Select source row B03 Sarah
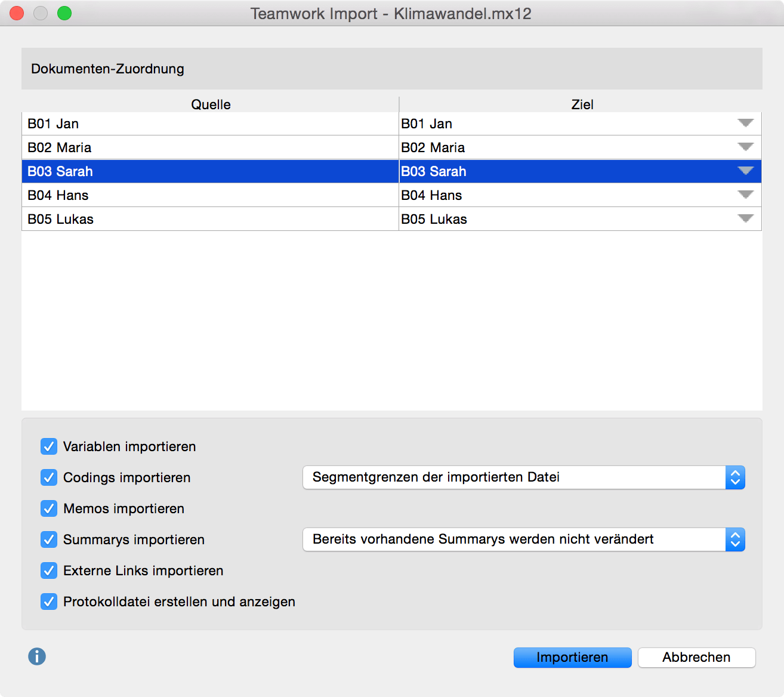The width and height of the screenshot is (784, 697). [x=210, y=171]
